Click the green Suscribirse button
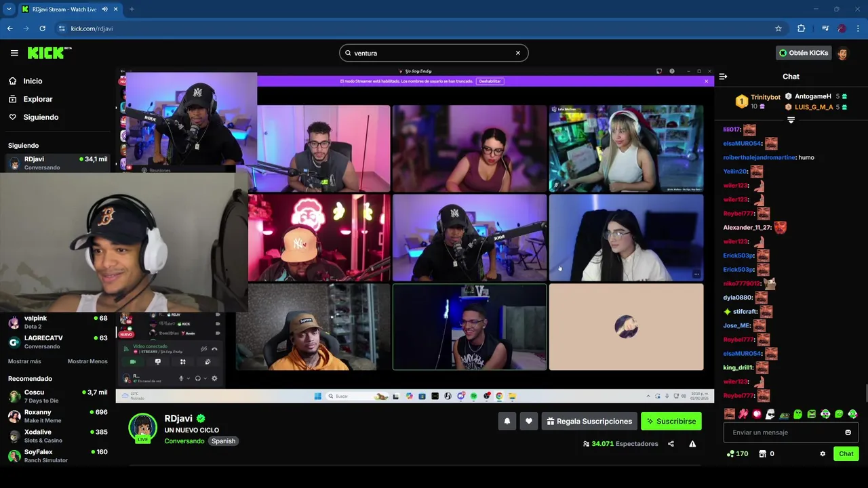The width and height of the screenshot is (868, 488). (x=671, y=421)
